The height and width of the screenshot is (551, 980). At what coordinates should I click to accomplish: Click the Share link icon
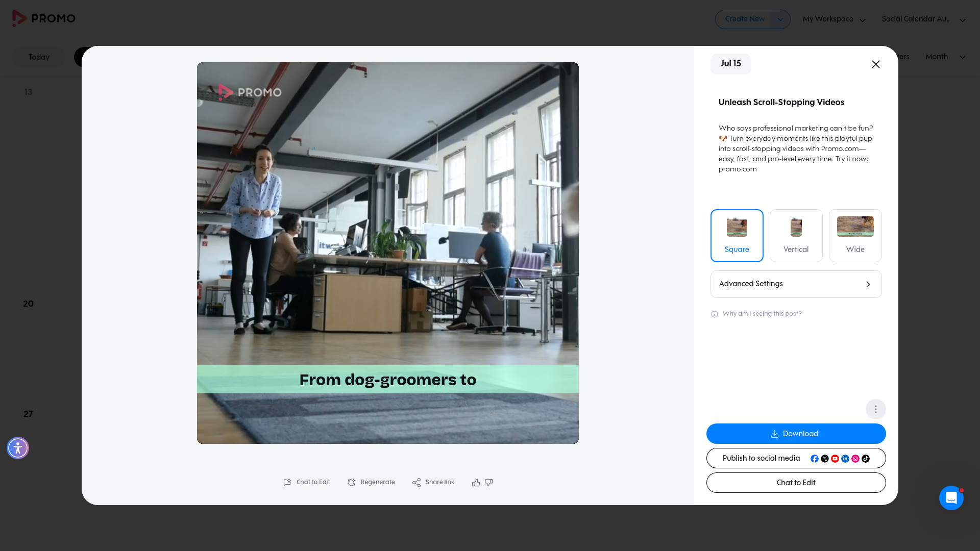click(416, 483)
